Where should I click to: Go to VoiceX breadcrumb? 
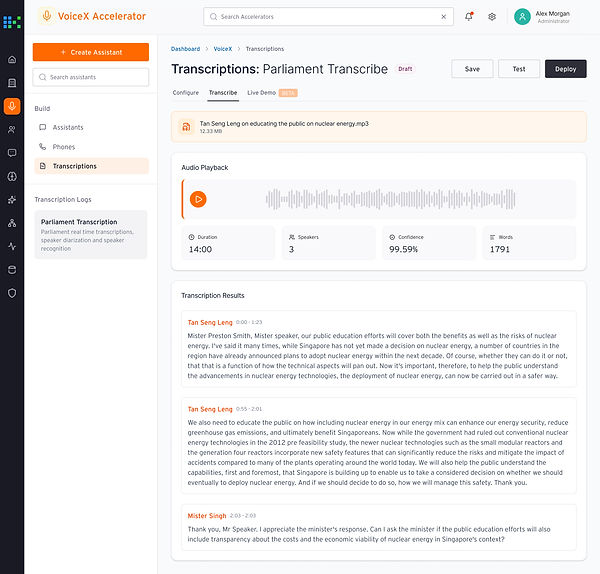coord(223,49)
